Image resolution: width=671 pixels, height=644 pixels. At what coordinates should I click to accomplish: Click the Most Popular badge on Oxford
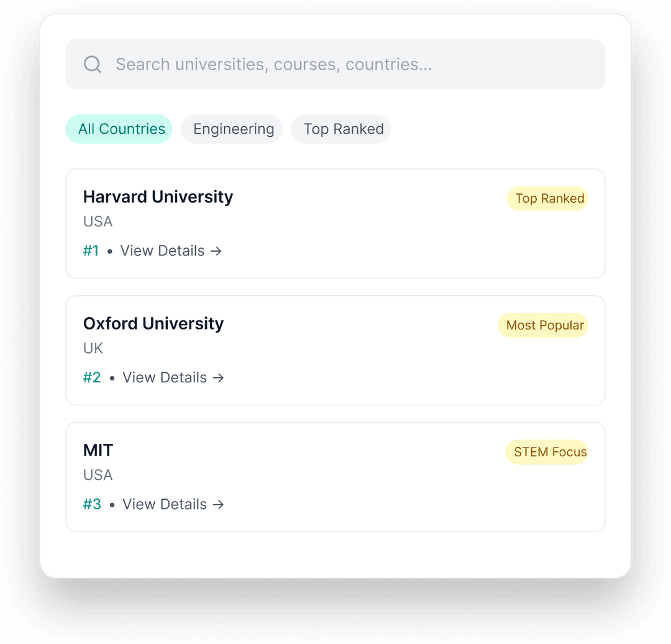[543, 325]
